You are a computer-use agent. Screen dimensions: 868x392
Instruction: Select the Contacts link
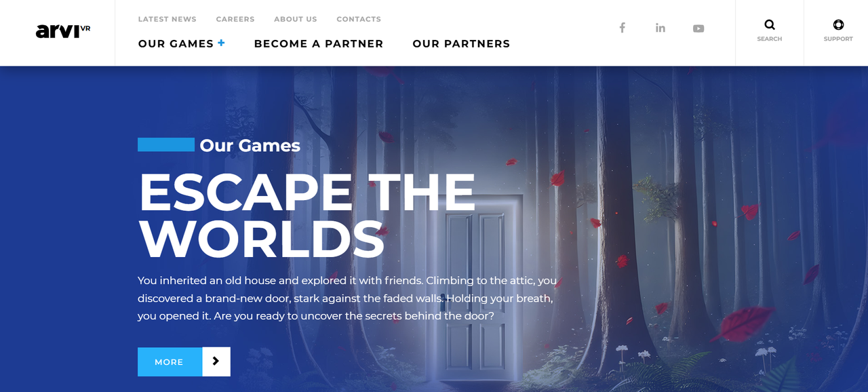tap(359, 19)
